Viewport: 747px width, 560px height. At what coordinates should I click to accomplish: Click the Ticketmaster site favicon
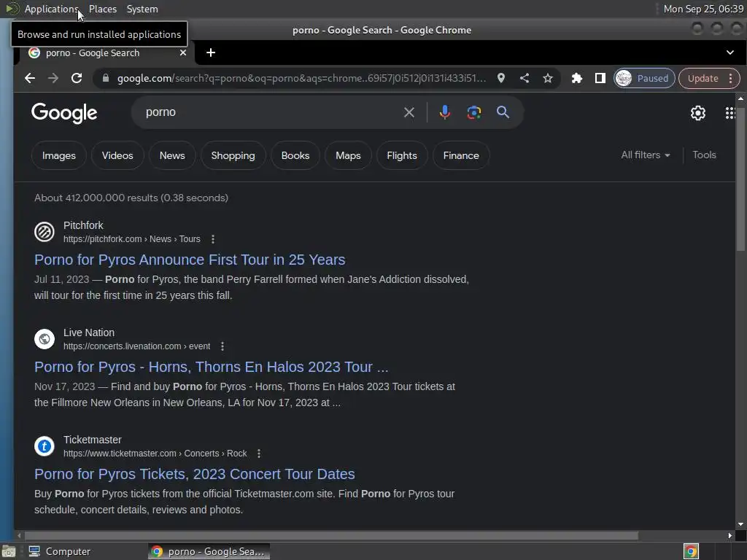[x=44, y=446]
